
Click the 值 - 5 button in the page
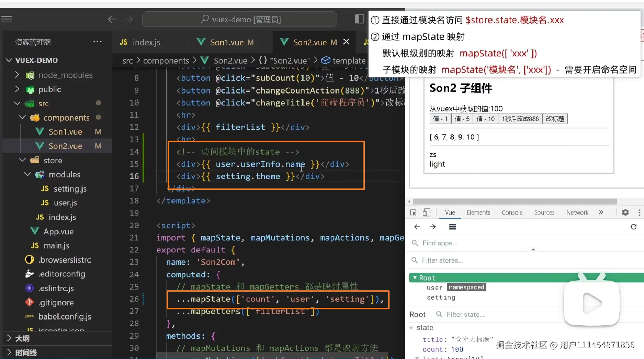(462, 119)
